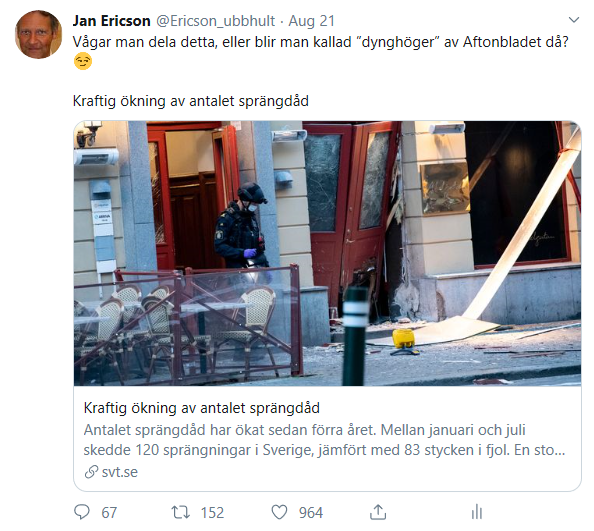594x531 pixels.
Task: Like the tweet with heart icon
Action: coord(279,512)
